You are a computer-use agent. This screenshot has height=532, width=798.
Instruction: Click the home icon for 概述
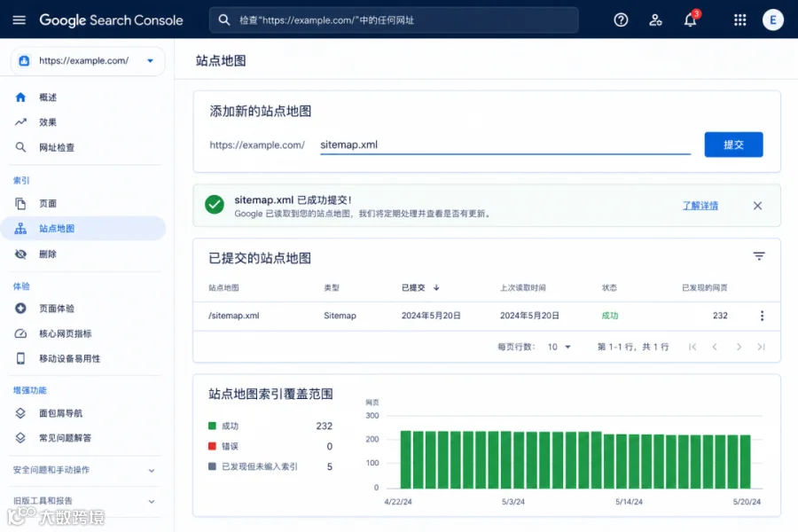(x=20, y=97)
